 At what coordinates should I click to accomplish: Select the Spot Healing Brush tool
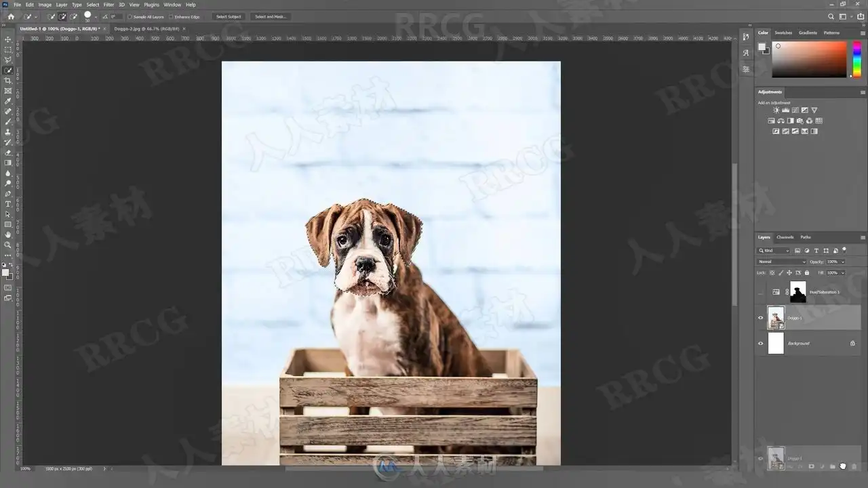click(x=8, y=111)
